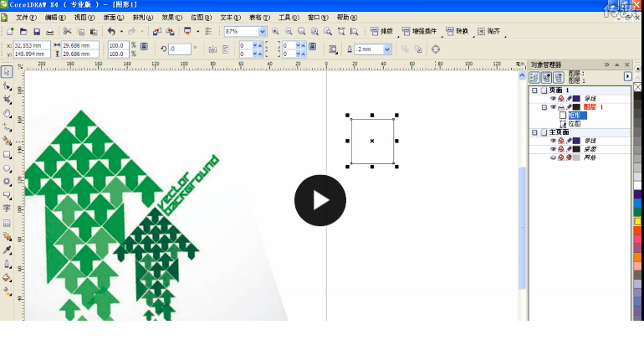Click the Open file icon
This screenshot has width=644, height=340.
click(x=23, y=31)
